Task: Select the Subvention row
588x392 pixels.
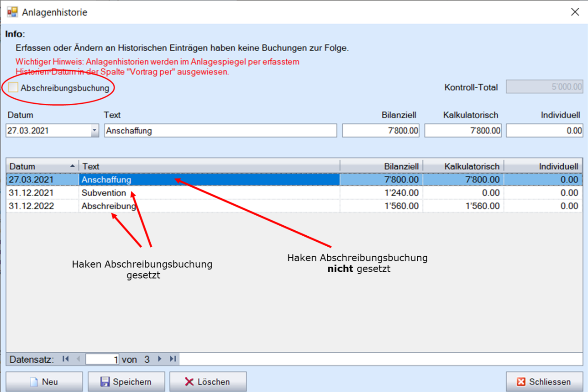Action: coord(104,193)
